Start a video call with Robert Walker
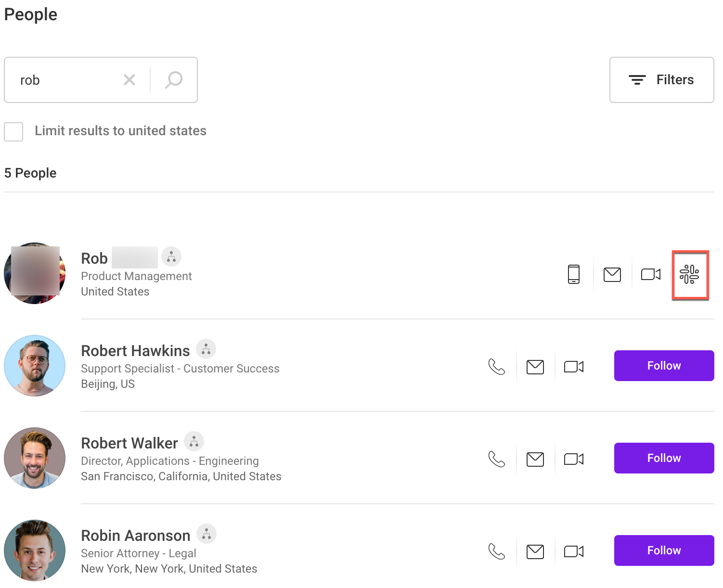 click(573, 459)
